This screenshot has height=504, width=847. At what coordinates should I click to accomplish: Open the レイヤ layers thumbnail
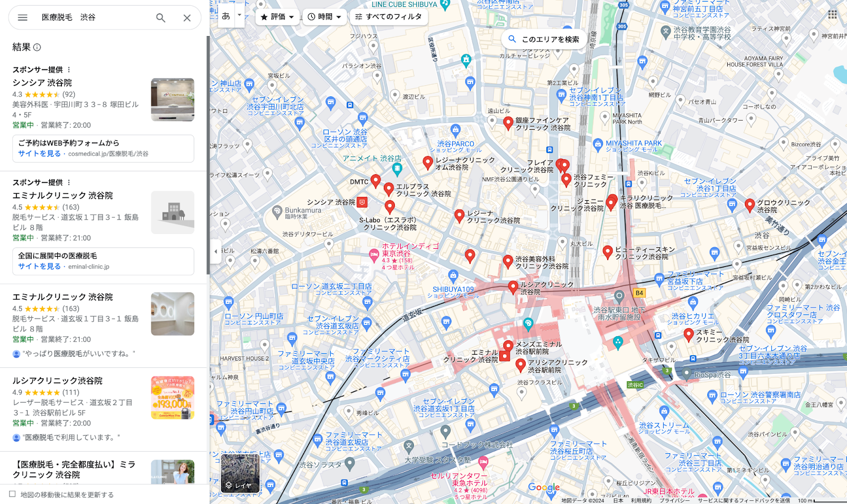coord(240,473)
